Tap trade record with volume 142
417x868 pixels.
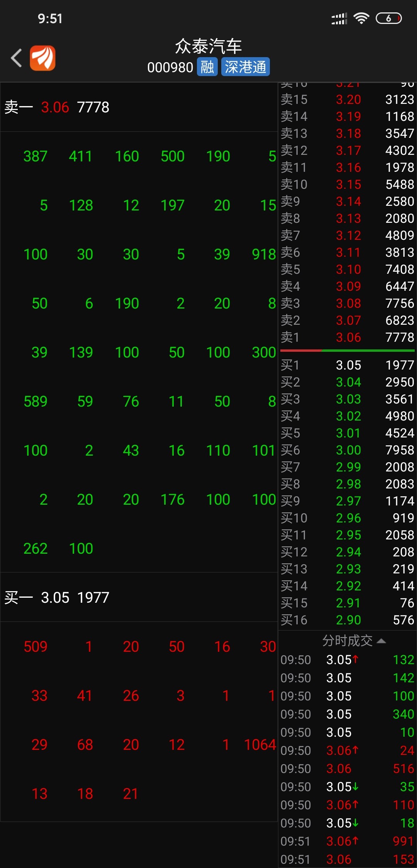pos(347,678)
